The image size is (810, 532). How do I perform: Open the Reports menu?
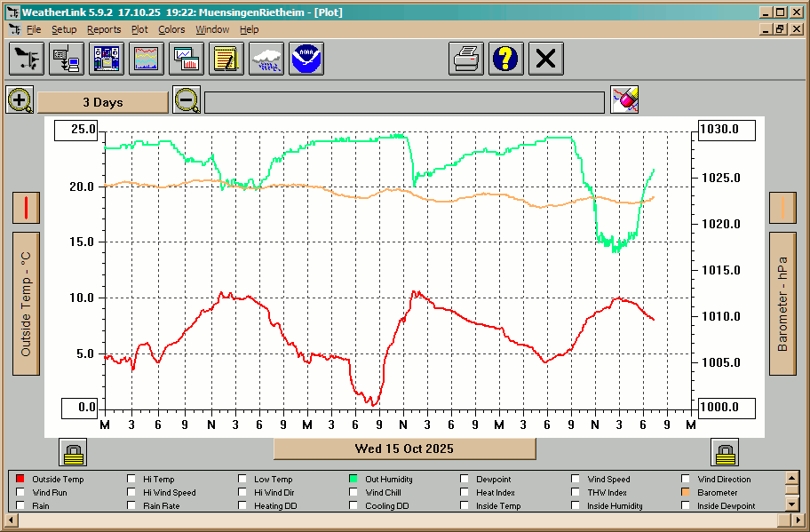104,29
